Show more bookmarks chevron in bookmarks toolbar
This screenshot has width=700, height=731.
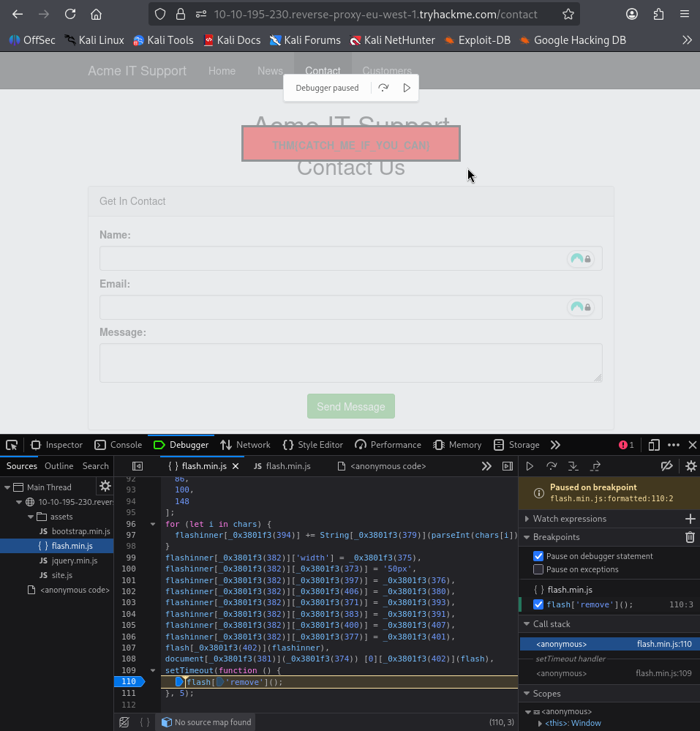pyautogui.click(x=687, y=40)
